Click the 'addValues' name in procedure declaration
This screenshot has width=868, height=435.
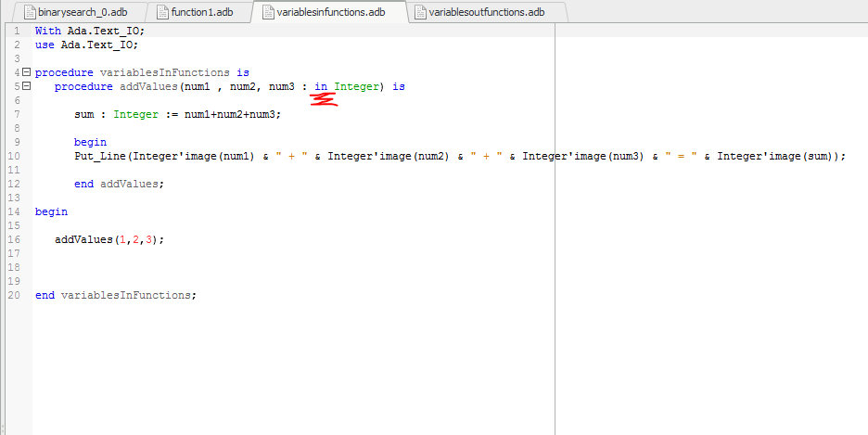pos(148,87)
